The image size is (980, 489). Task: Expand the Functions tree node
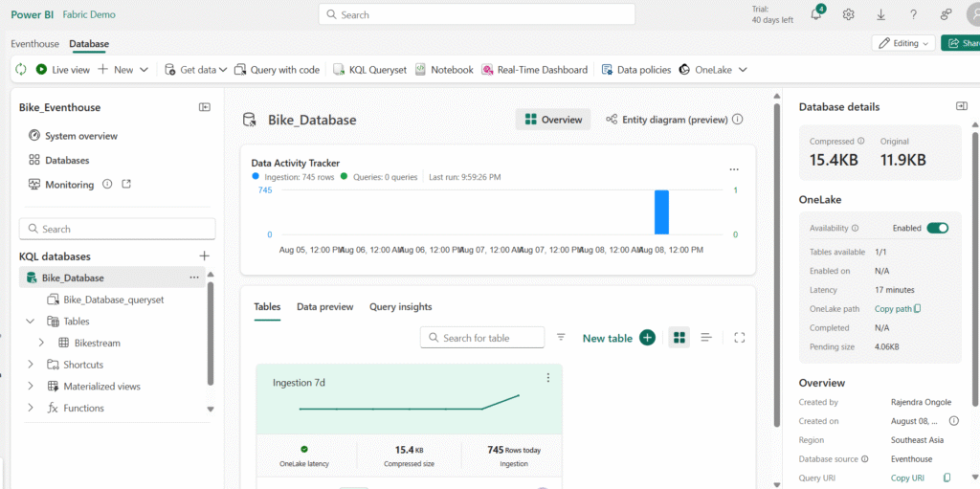coord(30,408)
